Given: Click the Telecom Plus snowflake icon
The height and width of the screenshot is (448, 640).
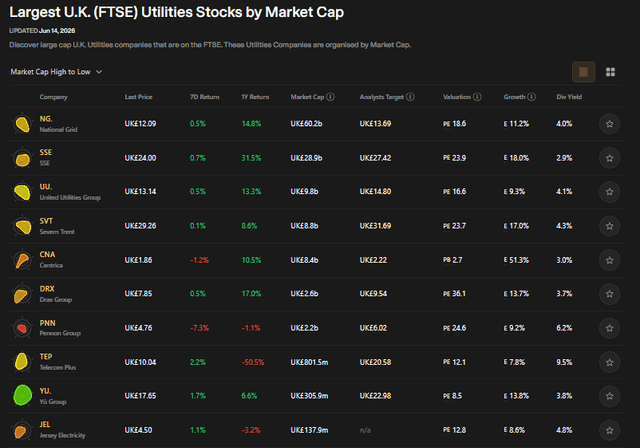Looking at the screenshot, I should tap(22, 362).
